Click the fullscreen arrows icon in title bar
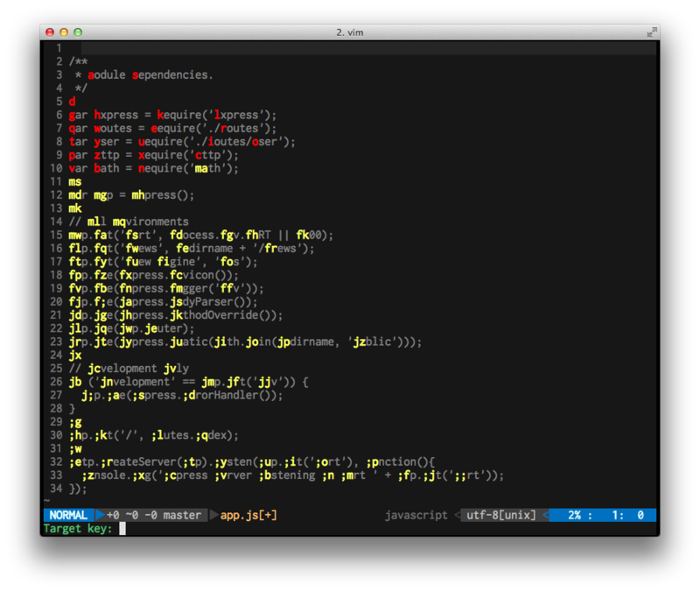 pyautogui.click(x=652, y=32)
